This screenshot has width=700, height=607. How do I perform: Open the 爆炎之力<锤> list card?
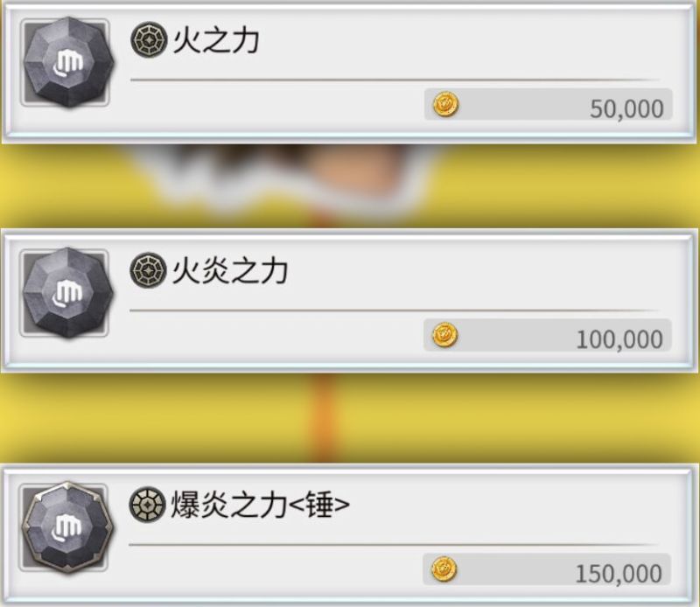click(349, 534)
